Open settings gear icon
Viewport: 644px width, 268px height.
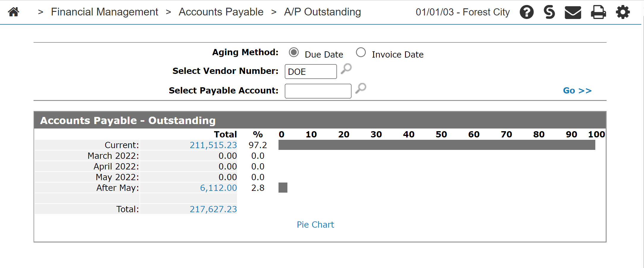(x=623, y=12)
